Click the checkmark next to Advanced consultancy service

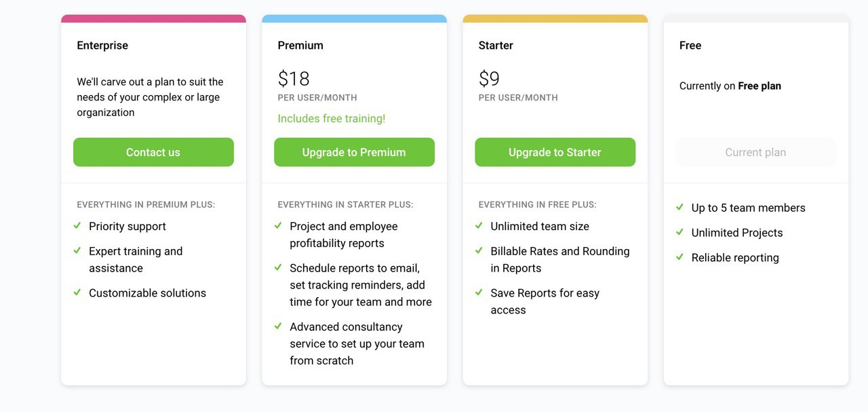pyautogui.click(x=278, y=326)
